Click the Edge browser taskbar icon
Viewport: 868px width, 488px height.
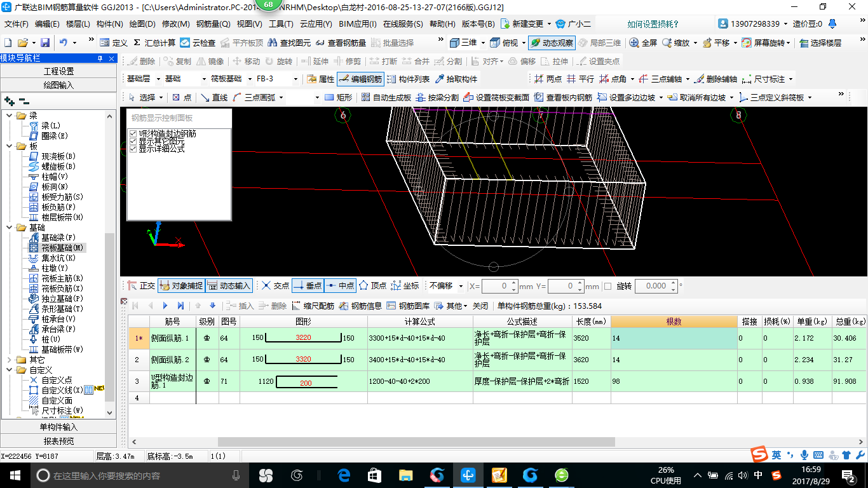[x=344, y=475]
